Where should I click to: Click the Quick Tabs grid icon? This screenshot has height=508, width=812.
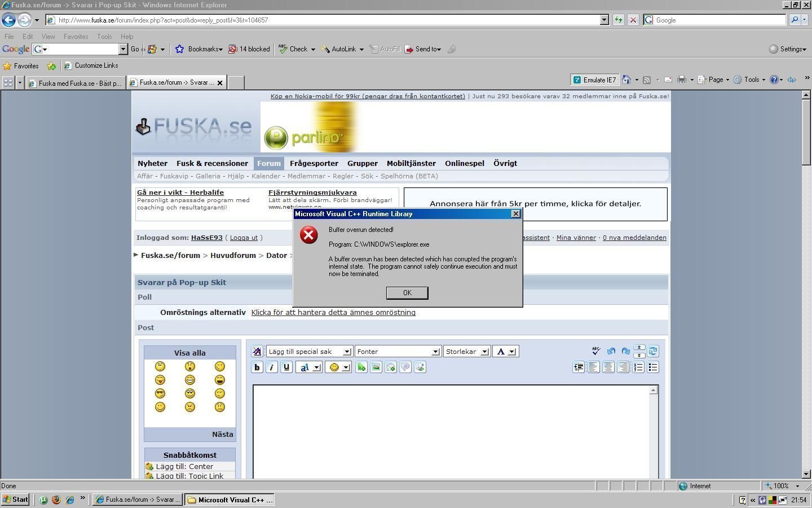pyautogui.click(x=8, y=83)
